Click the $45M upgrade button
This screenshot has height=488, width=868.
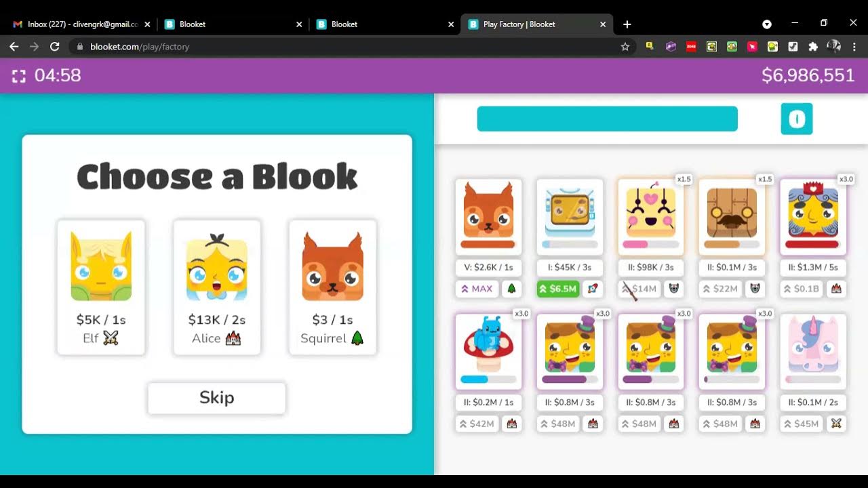click(802, 424)
